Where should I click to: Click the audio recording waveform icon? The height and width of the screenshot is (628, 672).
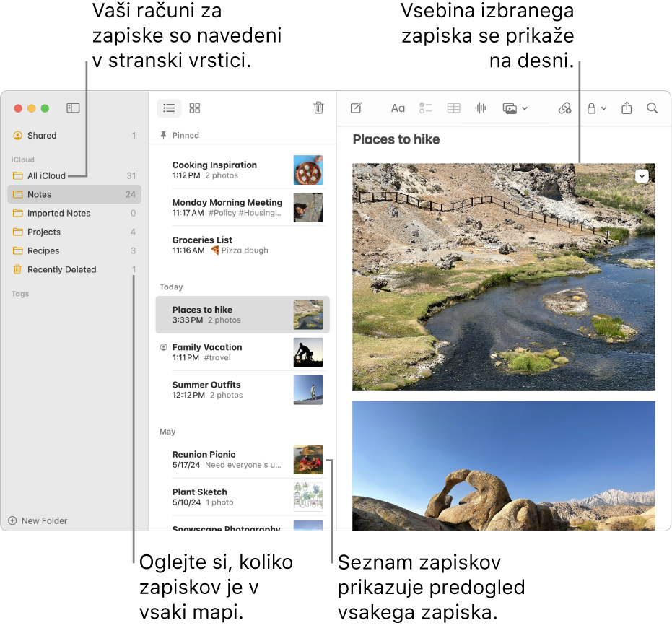click(481, 108)
